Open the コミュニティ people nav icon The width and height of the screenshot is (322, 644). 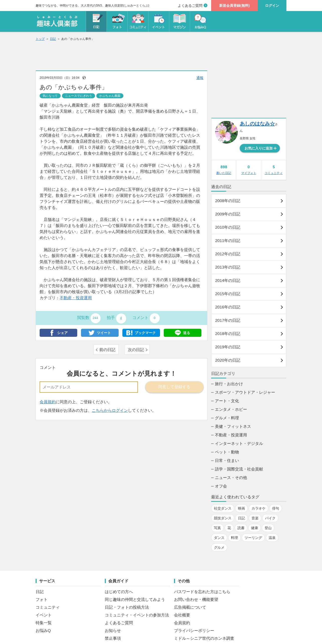(138, 21)
